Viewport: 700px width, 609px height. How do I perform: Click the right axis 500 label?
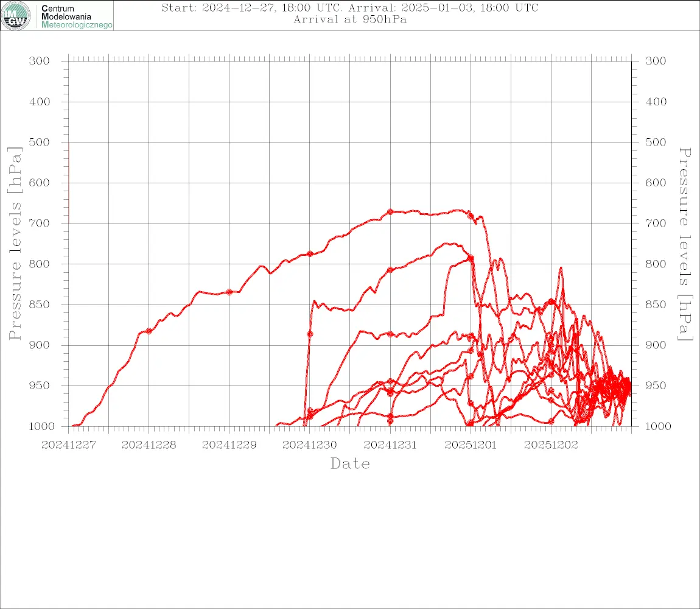pos(656,142)
